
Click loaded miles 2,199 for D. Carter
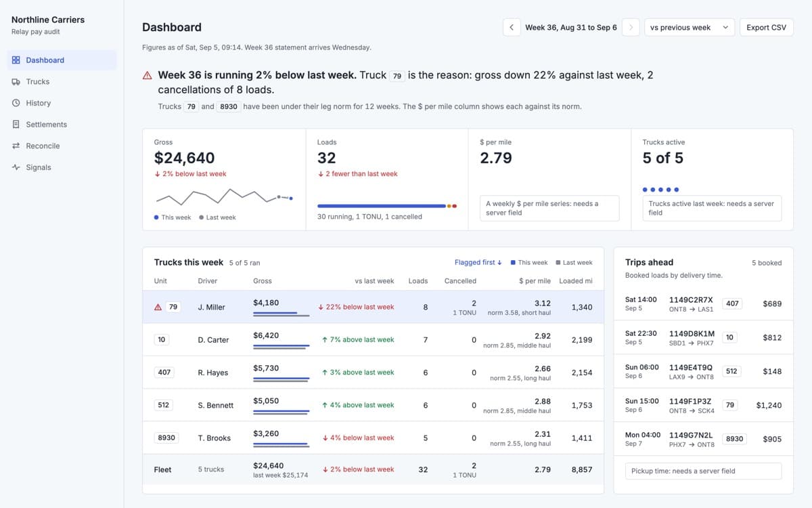point(581,339)
